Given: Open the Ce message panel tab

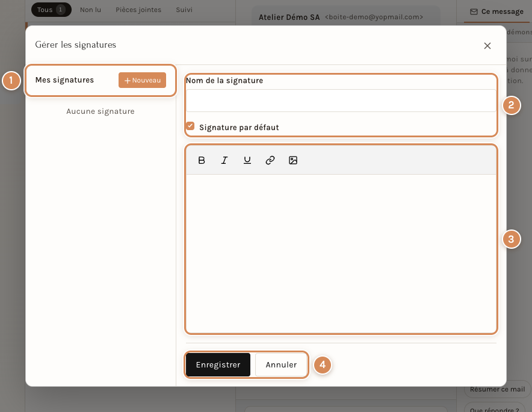Looking at the screenshot, I should click(496, 11).
